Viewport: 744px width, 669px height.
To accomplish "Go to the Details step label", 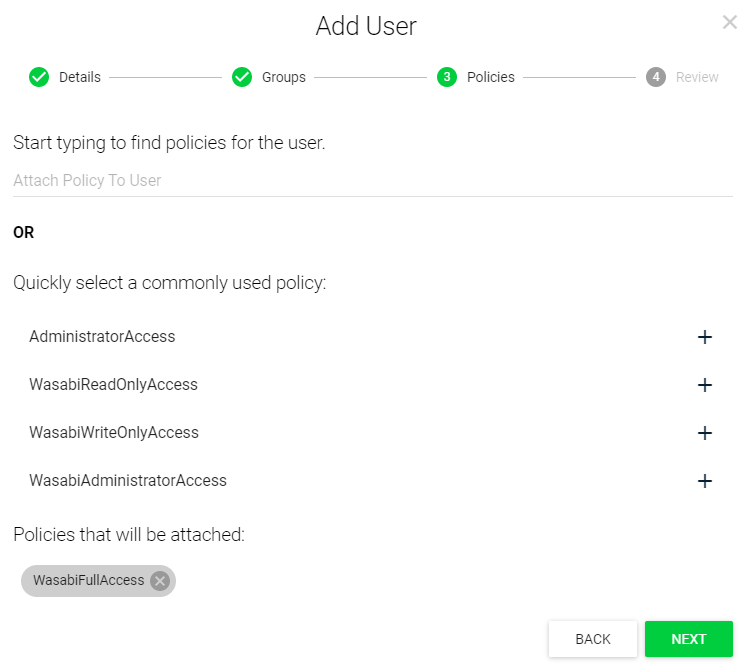I will point(80,77).
